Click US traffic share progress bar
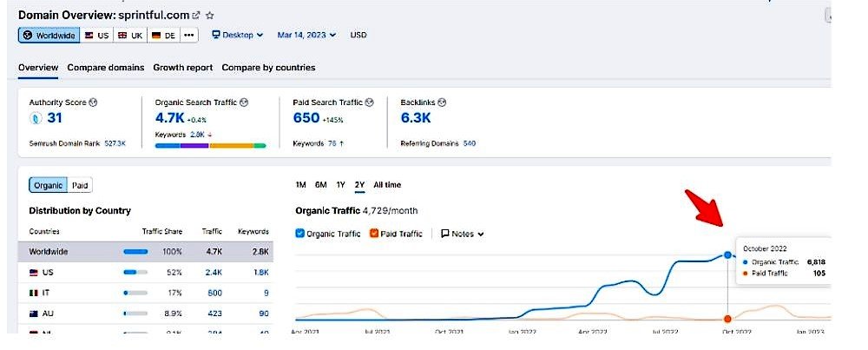Screen dimensions: 868x350 click(135, 273)
